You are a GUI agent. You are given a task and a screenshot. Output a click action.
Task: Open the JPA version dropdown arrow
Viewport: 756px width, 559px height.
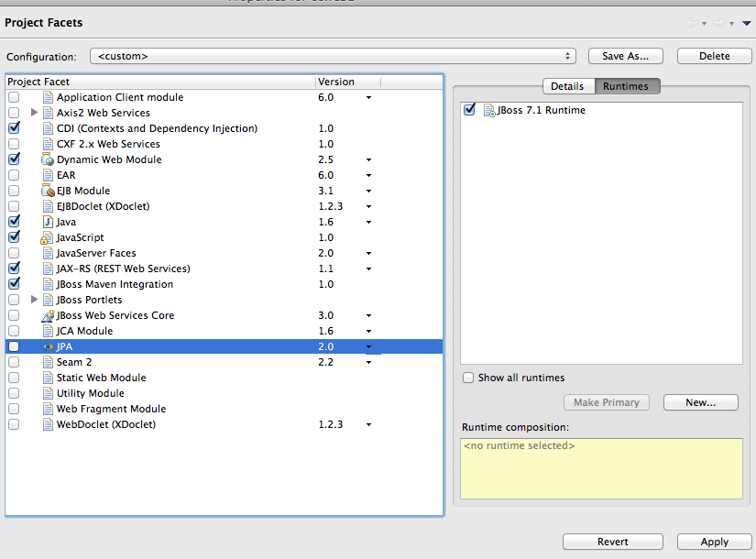coord(369,346)
